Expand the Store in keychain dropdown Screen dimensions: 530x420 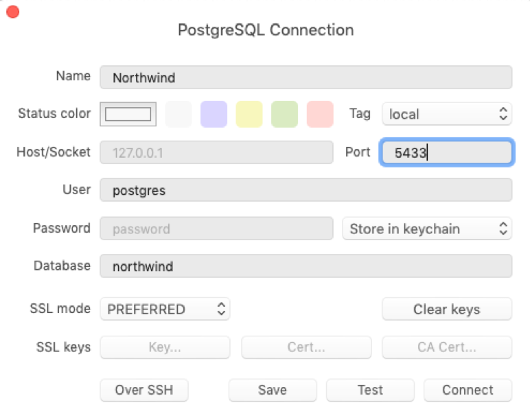point(427,229)
